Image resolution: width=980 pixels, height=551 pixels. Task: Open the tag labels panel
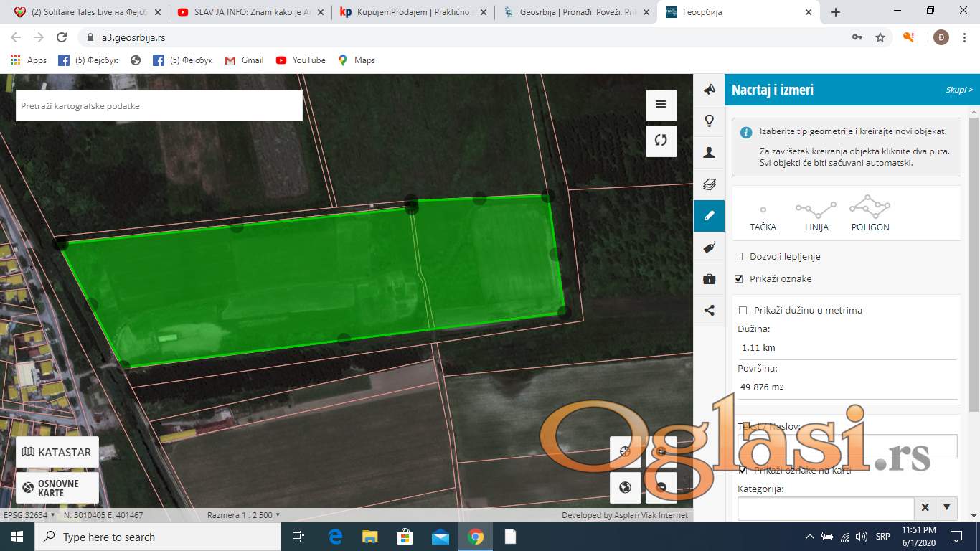[x=709, y=248]
